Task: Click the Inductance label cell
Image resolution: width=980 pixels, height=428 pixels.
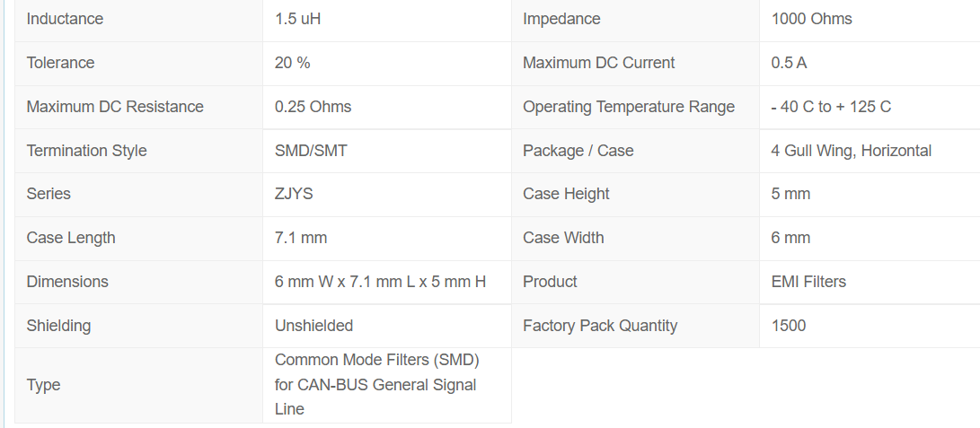Action: tap(65, 19)
